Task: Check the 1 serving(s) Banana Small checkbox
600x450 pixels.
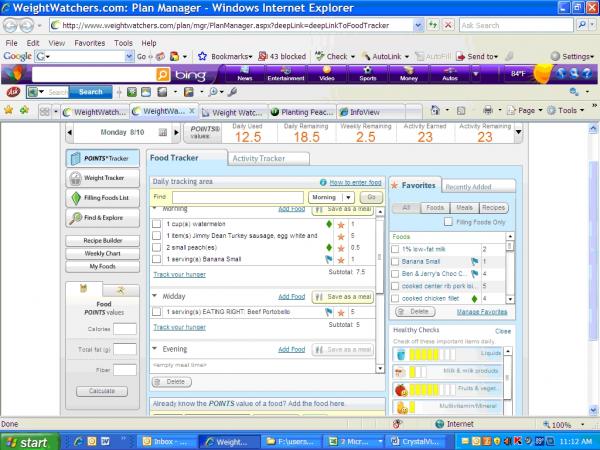Action: [157, 259]
